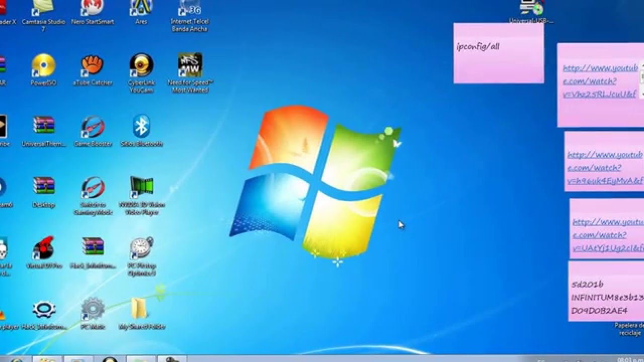644x362 pixels.
Task: Select the black-and-white gear file icon
Action: [x=44, y=315]
